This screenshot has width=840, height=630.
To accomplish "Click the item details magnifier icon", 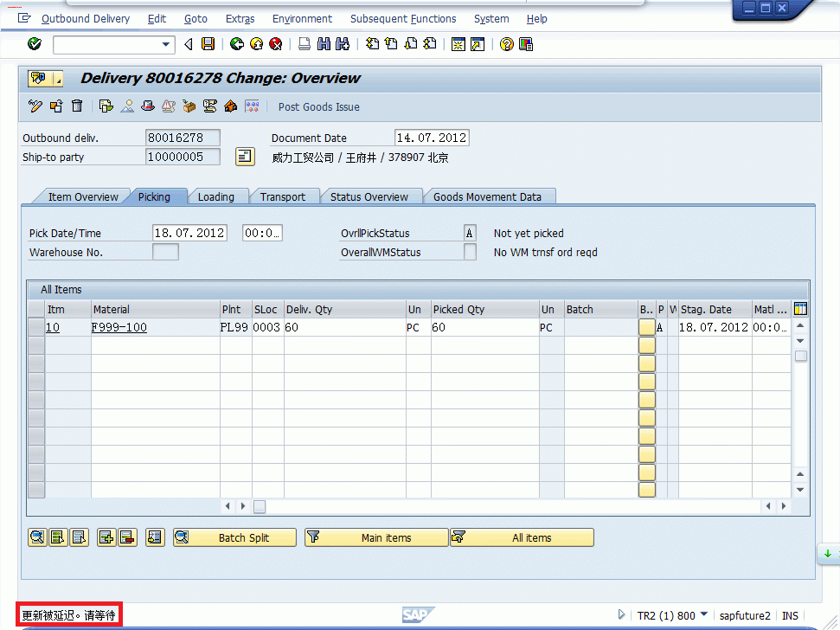I will [x=37, y=537].
